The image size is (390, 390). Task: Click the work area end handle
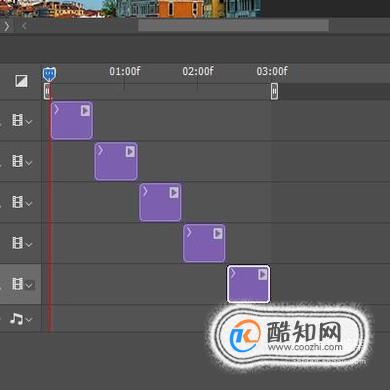[x=274, y=91]
